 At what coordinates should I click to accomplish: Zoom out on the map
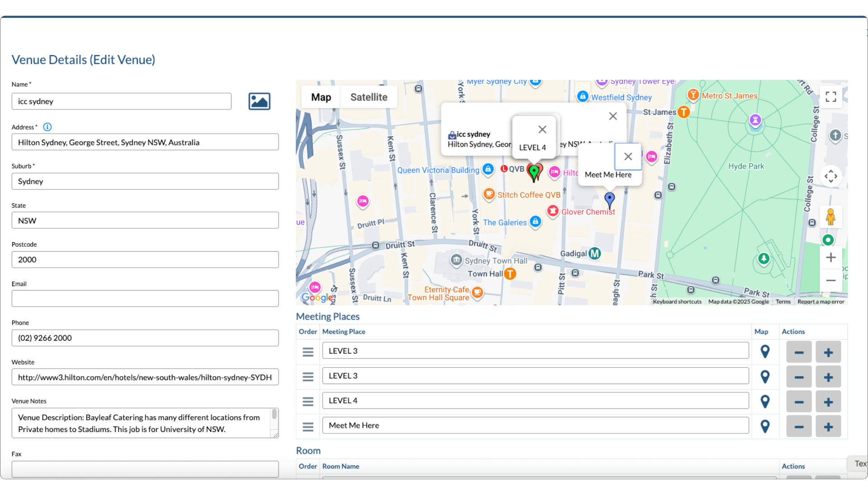point(830,281)
